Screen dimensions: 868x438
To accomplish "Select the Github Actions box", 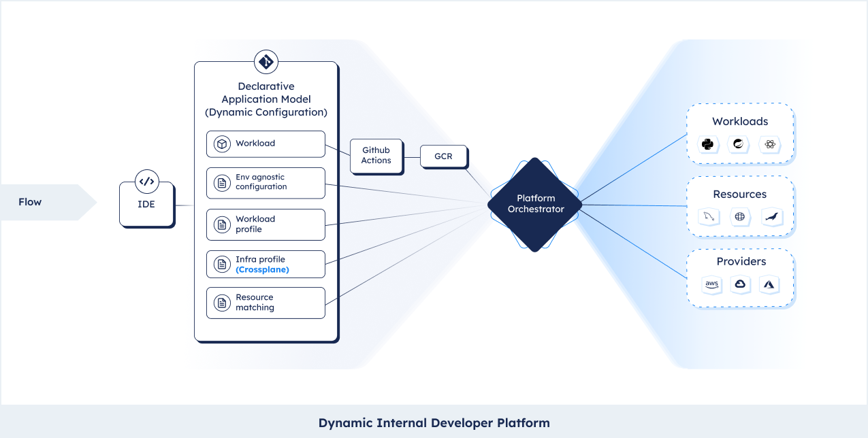I will click(376, 156).
